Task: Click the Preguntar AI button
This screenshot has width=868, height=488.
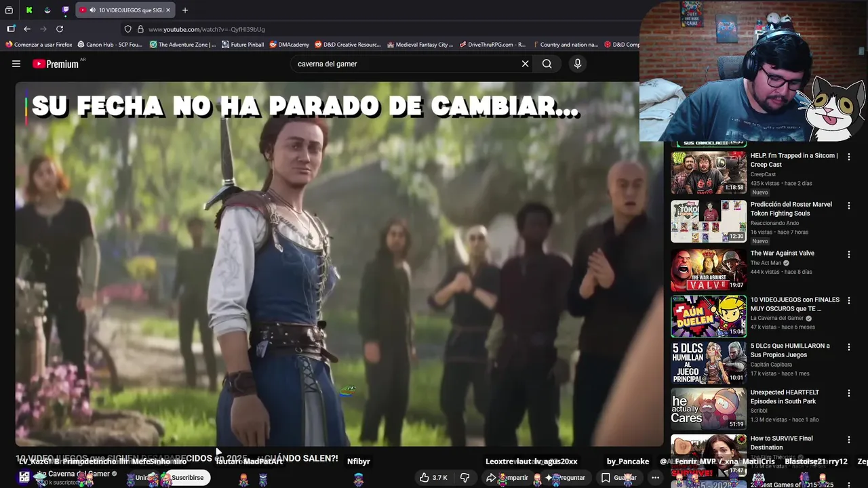Action: [566, 478]
